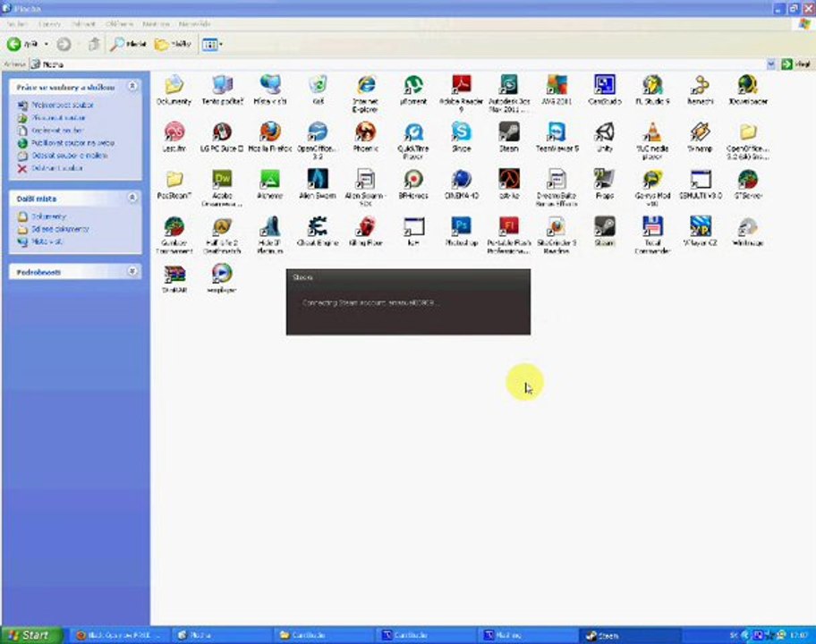Open the Nápověda menu
The image size is (816, 644).
click(x=194, y=24)
